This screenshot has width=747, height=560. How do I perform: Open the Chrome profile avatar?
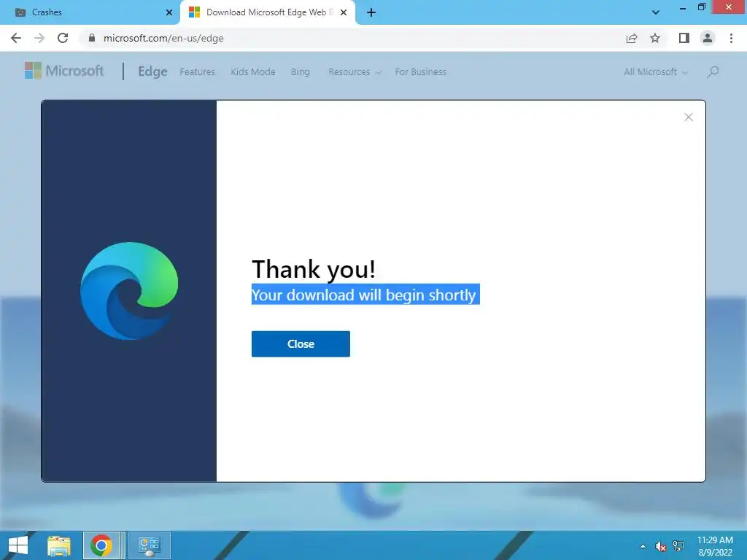coord(708,38)
